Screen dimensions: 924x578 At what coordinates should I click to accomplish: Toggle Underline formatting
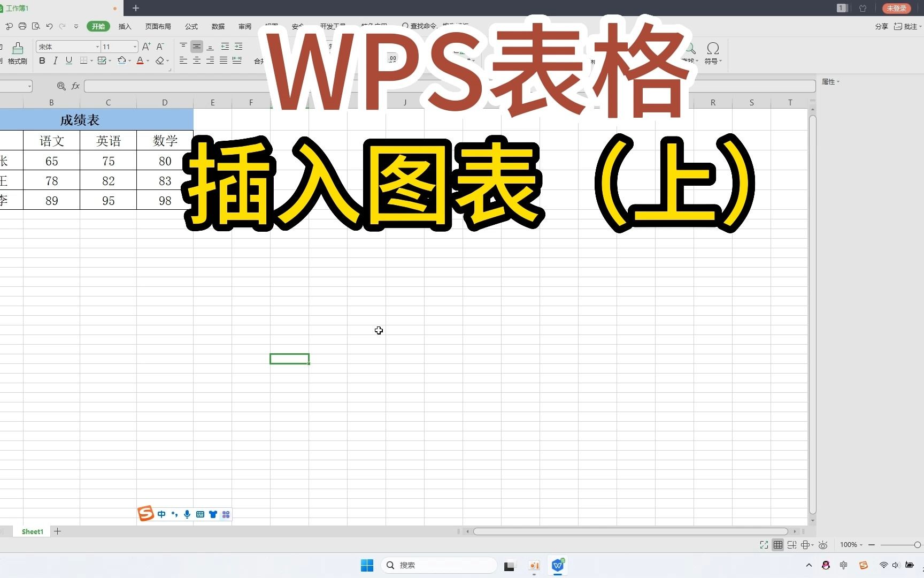(x=68, y=60)
